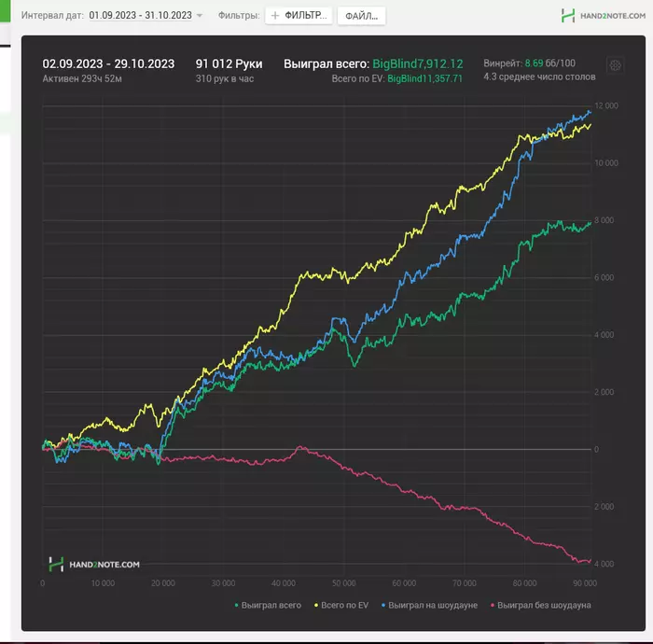Click the blue dot beside 'Выиграл на шоудауне'
This screenshot has width=653, height=644.
383,605
